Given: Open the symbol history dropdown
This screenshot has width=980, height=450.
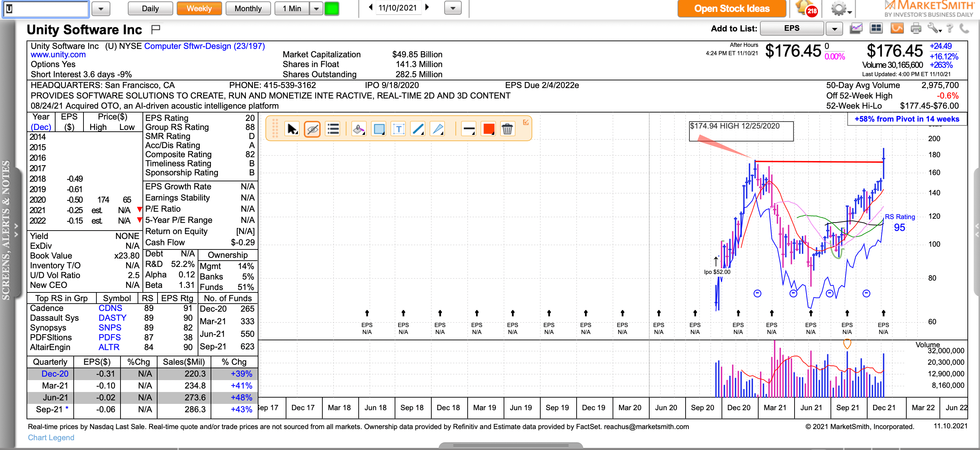Looking at the screenshot, I should 101,8.
